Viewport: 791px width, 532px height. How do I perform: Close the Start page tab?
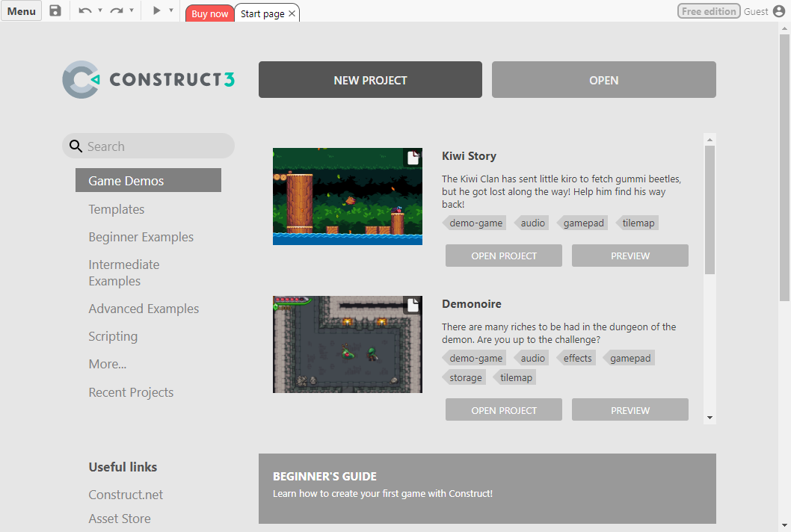click(x=292, y=13)
